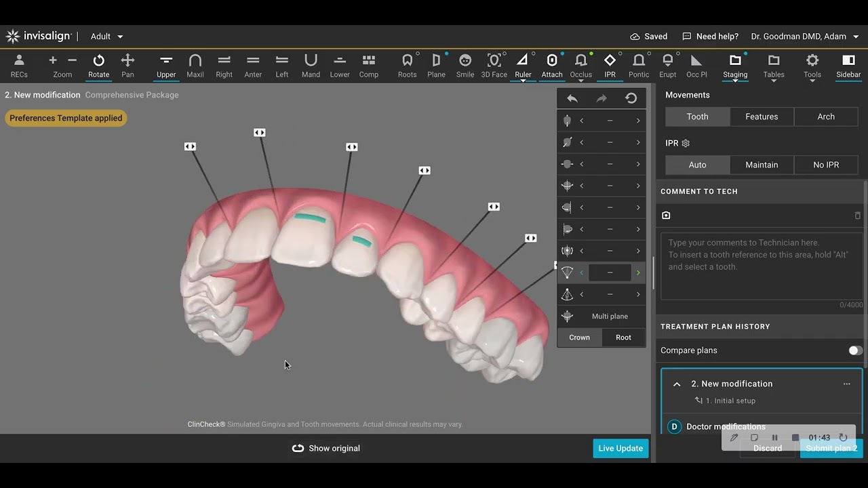Image resolution: width=868 pixels, height=488 pixels.
Task: Click the Saved status indicator
Action: 649,37
